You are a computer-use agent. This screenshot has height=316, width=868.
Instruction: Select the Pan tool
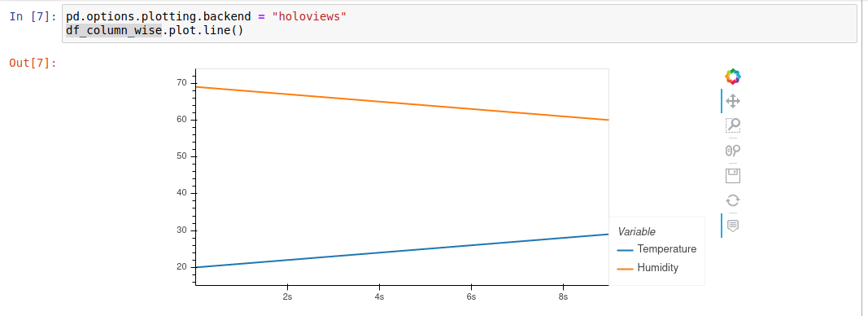tap(732, 101)
